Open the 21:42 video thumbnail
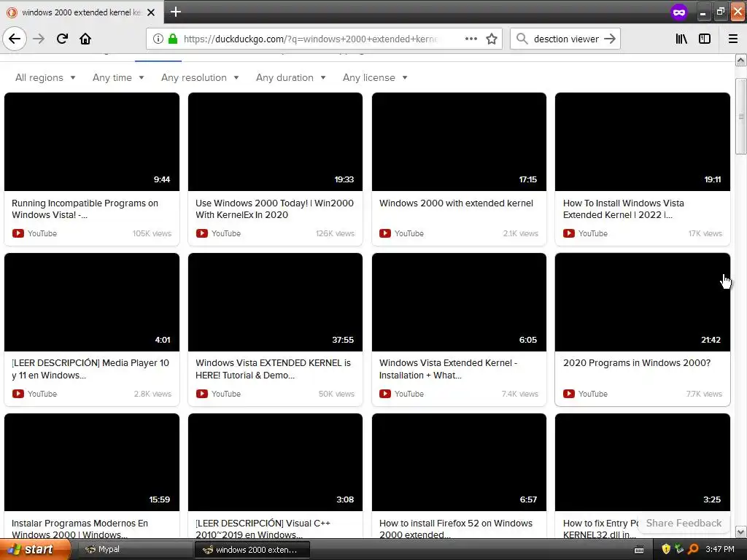Screen dimensions: 747x560 (x=642, y=303)
